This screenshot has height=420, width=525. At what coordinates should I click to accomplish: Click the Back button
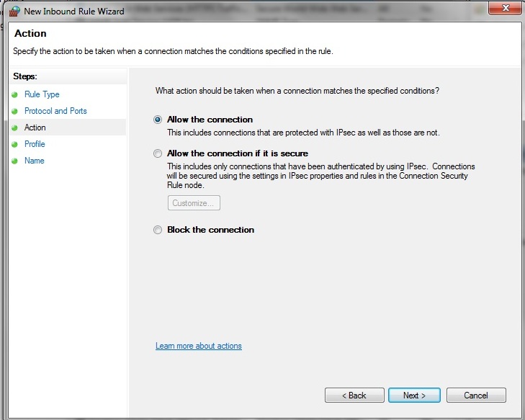click(x=354, y=396)
